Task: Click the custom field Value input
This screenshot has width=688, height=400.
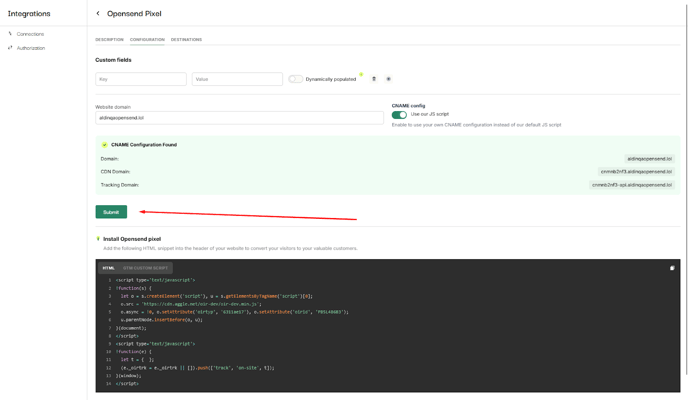Action: click(237, 79)
